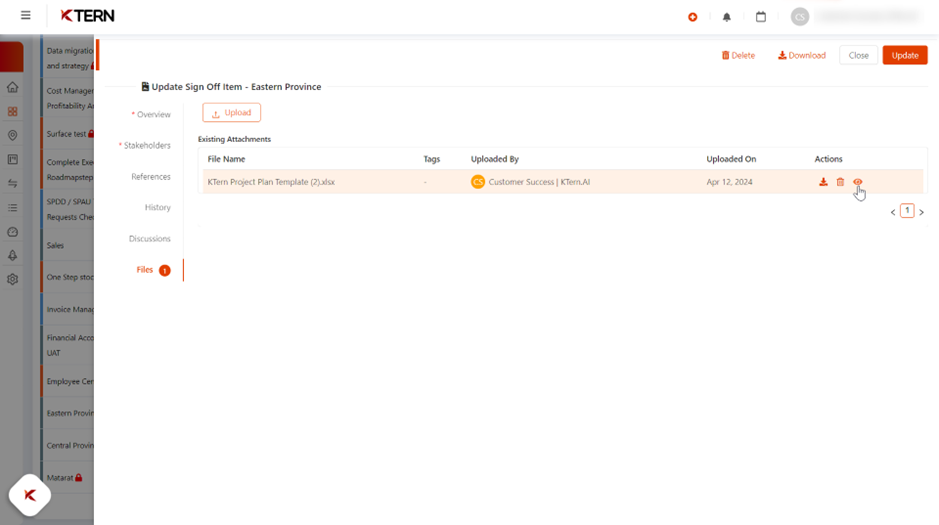
Task: Open the home icon in sidebar
Action: [12, 87]
